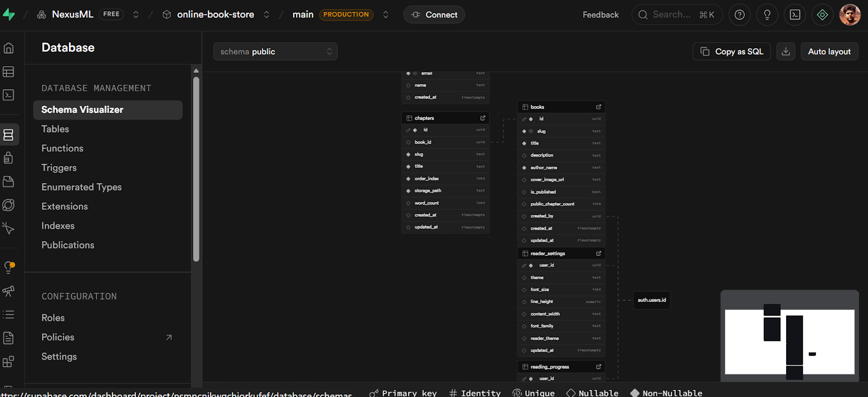Image resolution: width=868 pixels, height=397 pixels.
Task: Open reader_settings table external link icon
Action: 598,254
